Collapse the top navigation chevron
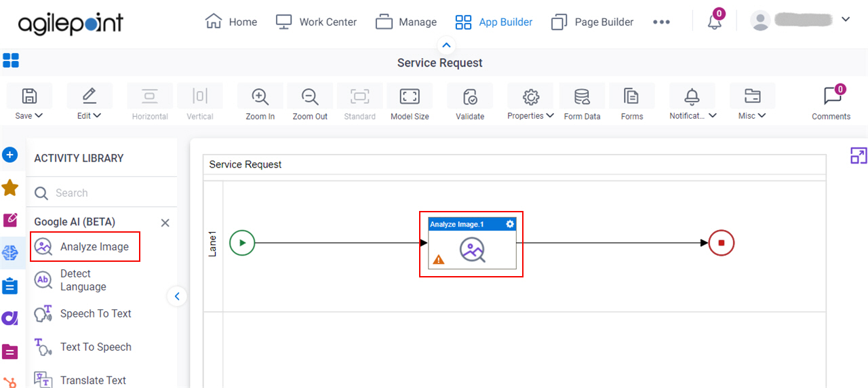 point(446,45)
